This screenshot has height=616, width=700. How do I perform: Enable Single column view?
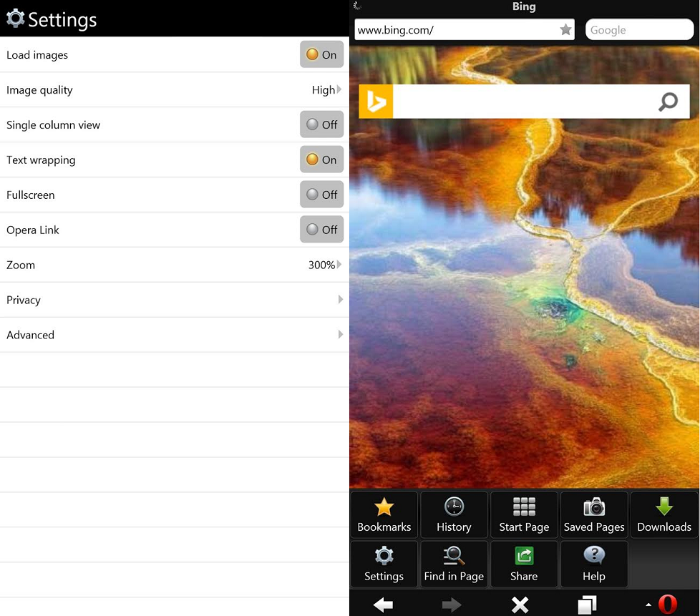(321, 124)
